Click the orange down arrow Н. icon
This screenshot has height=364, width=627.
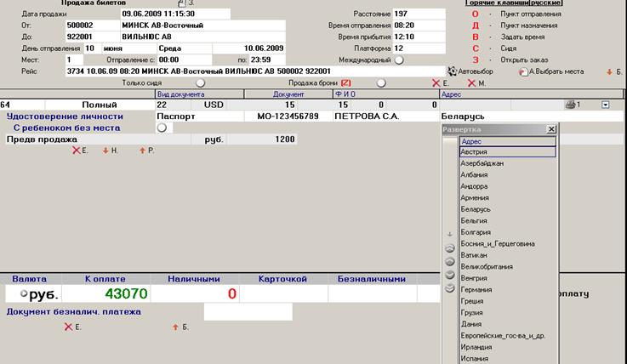(105, 151)
